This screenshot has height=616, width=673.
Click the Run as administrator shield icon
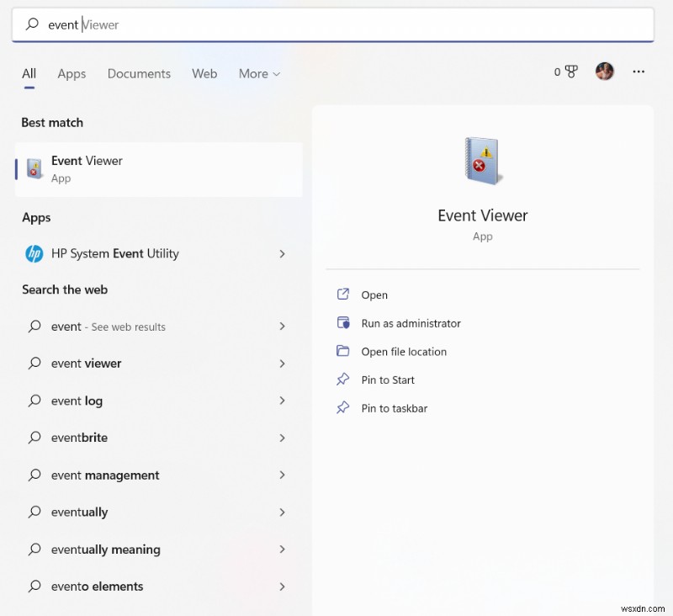click(x=343, y=322)
